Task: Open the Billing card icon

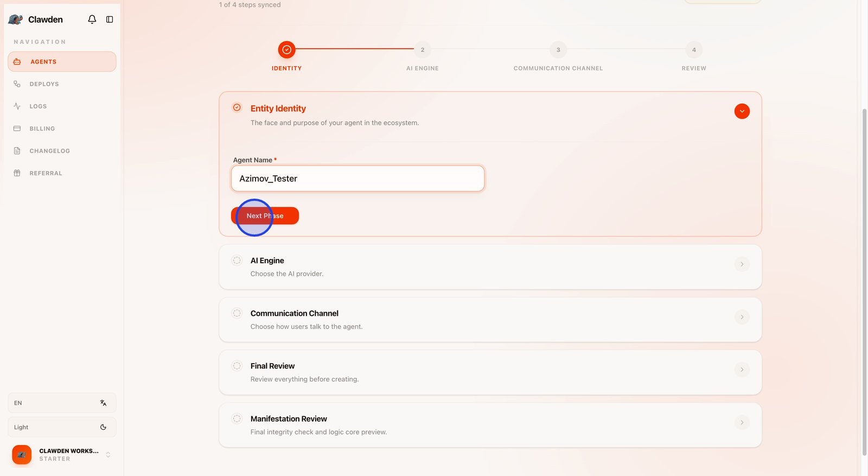Action: 17,129
